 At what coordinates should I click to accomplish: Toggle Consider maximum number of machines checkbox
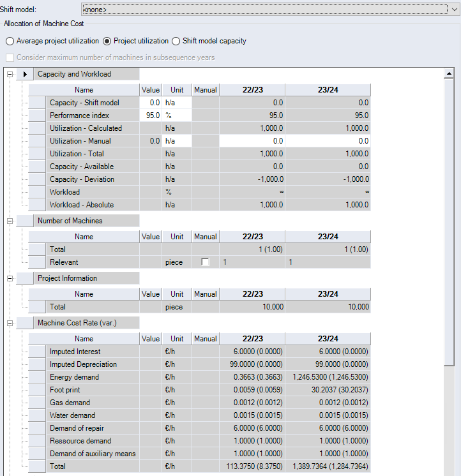click(x=10, y=57)
